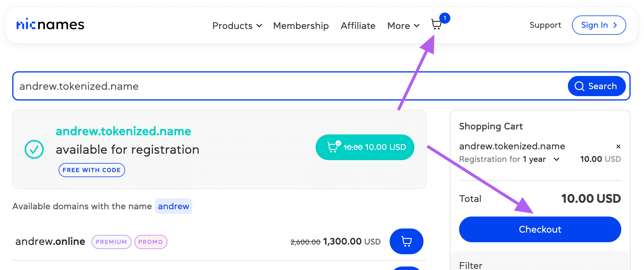Click the cart badge showing 1
644x270 pixels.
(444, 18)
